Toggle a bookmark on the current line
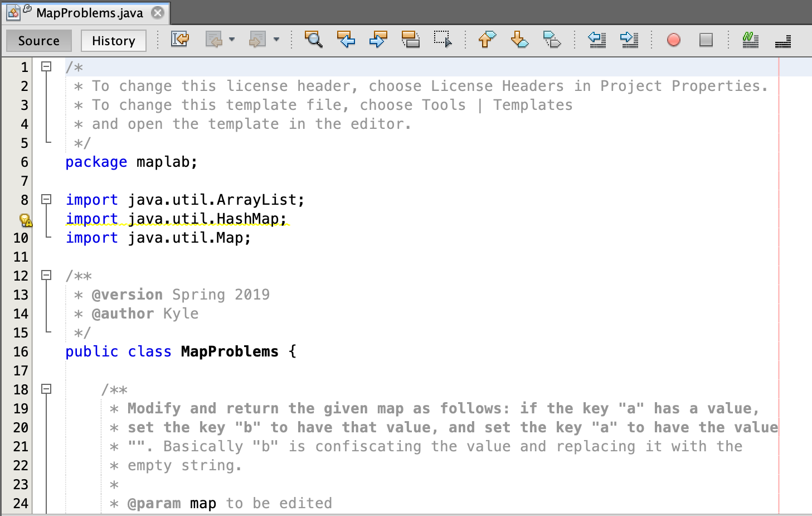 pos(552,40)
